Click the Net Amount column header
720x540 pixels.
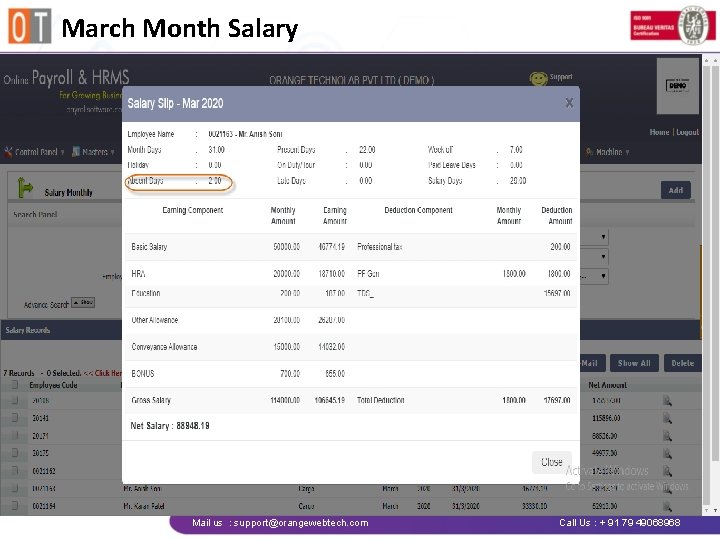[x=608, y=385]
